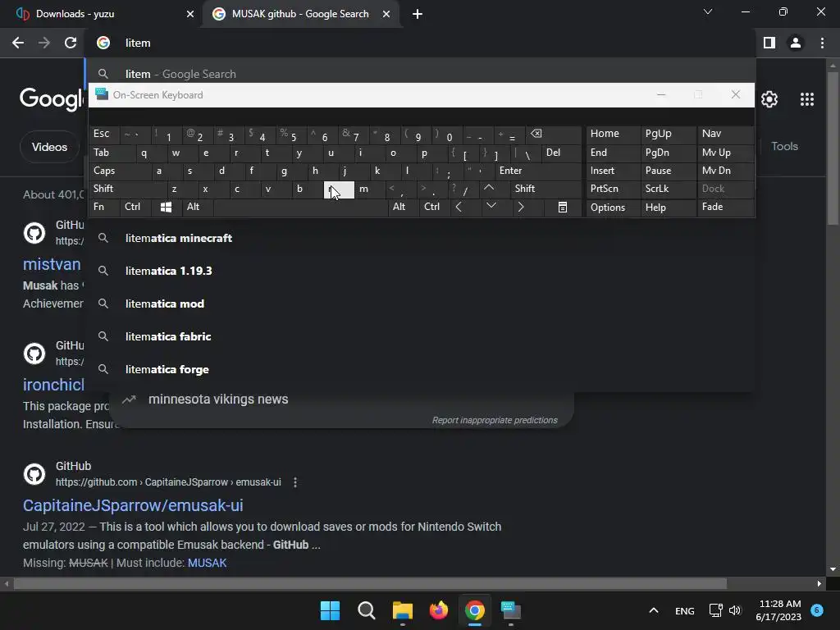Click the context menu key on keyboard
Screen dimensions: 840x630
point(562,208)
